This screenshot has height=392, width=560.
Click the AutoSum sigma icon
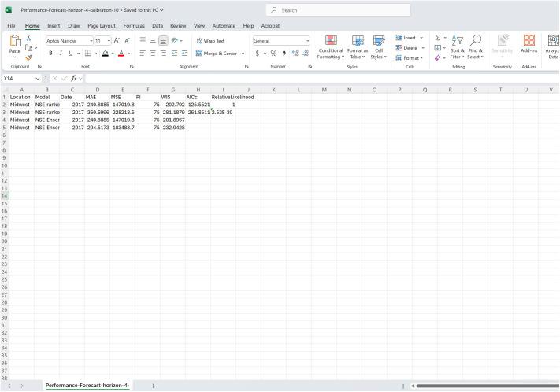point(438,38)
